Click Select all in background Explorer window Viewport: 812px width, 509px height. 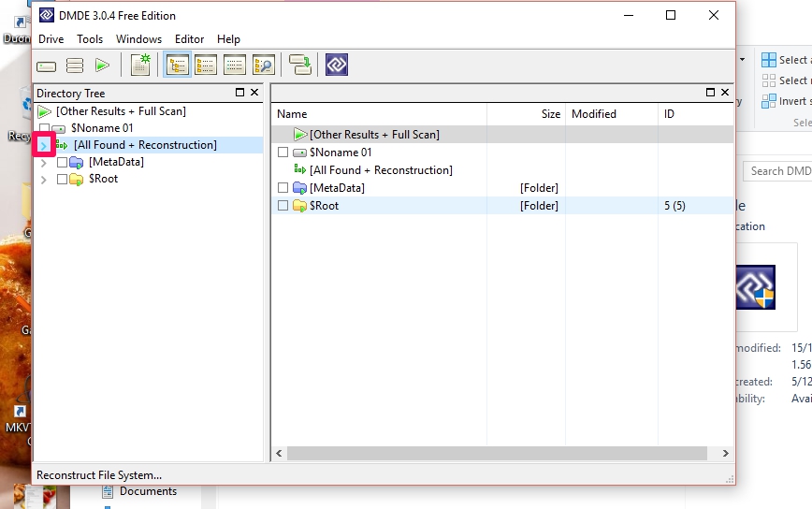pos(785,60)
